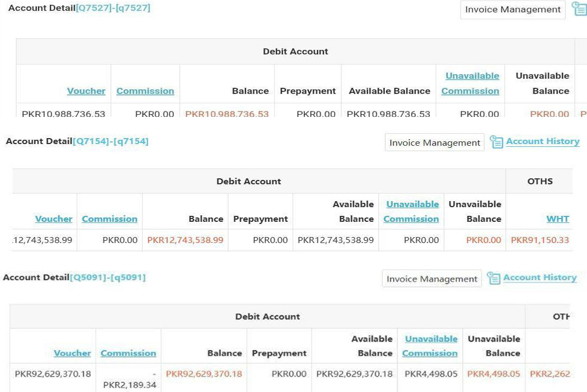Click Invoice Management button for account Q7527
Image resolution: width=587 pixels, height=392 pixels.
pos(513,10)
